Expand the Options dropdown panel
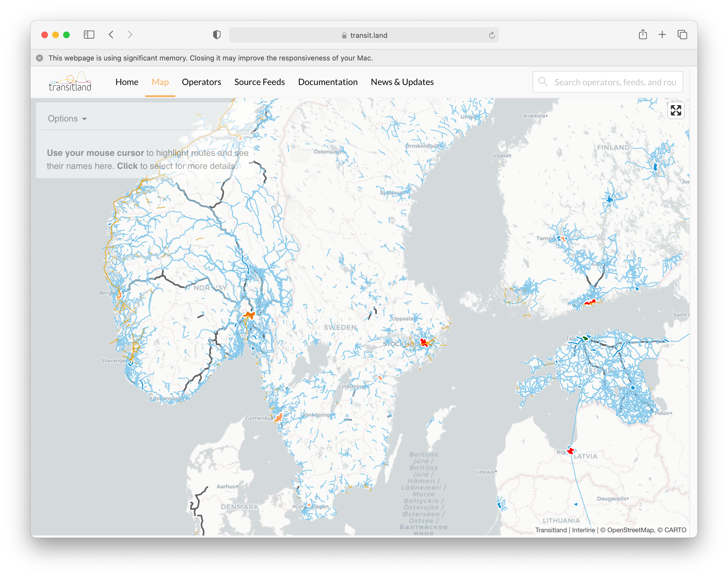 click(x=67, y=118)
